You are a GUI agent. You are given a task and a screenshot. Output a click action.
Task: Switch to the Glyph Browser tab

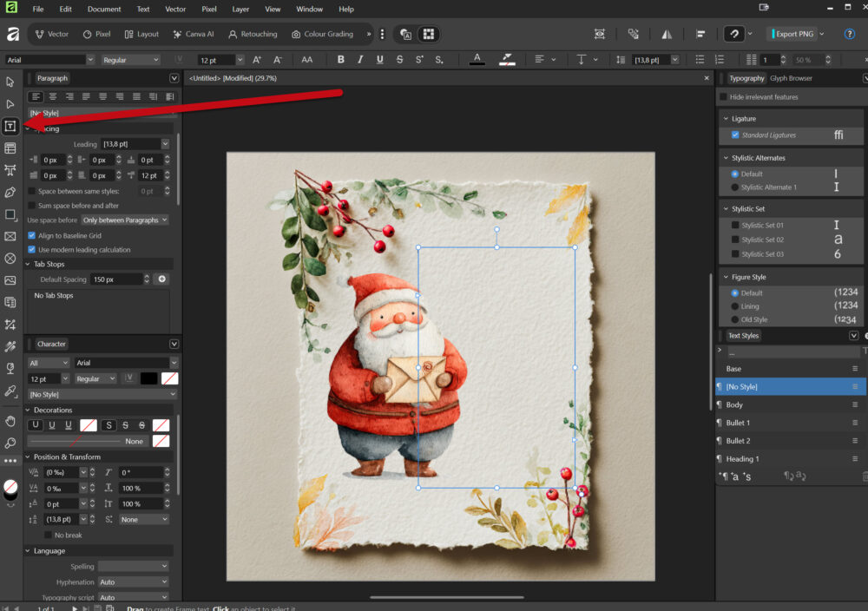click(x=791, y=78)
